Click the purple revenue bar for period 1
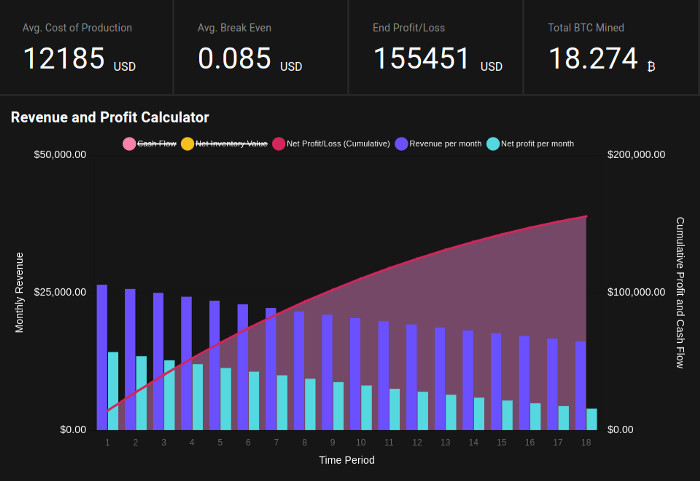This screenshot has height=481, width=700. [x=102, y=357]
